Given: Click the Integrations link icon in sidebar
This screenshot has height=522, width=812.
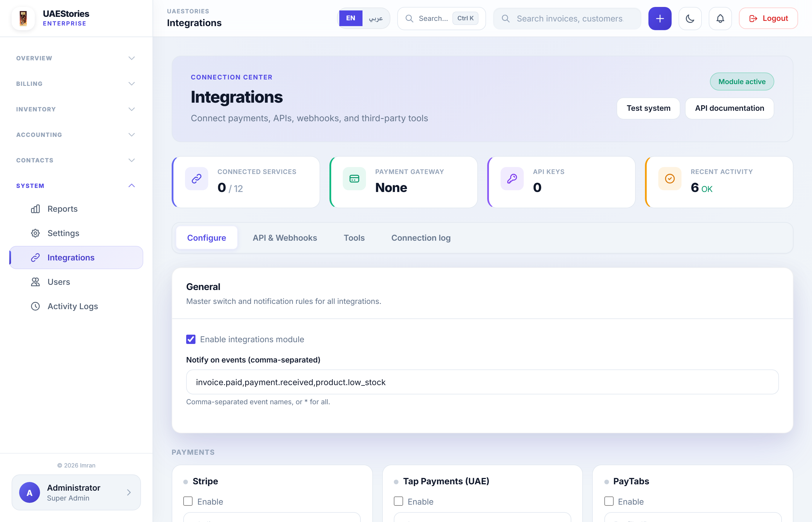Looking at the screenshot, I should pyautogui.click(x=35, y=258).
